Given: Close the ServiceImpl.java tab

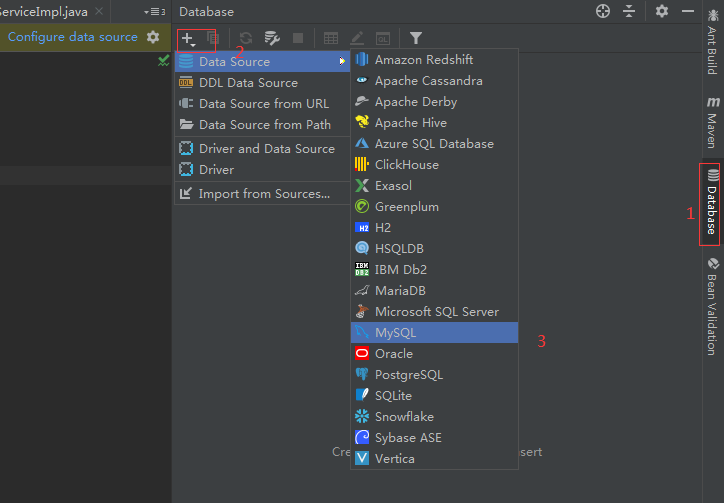Looking at the screenshot, I should coord(99,11).
